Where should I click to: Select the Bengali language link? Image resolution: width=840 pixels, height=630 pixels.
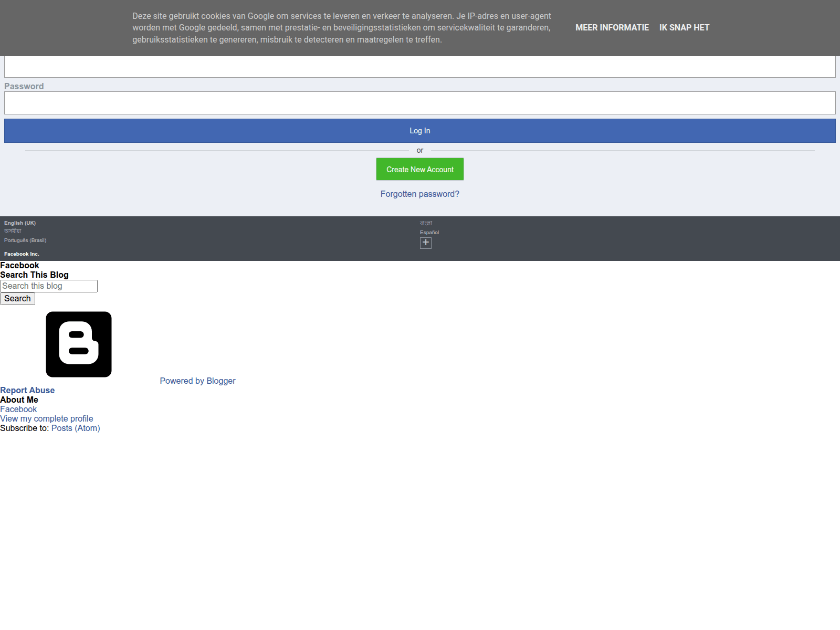coord(426,223)
